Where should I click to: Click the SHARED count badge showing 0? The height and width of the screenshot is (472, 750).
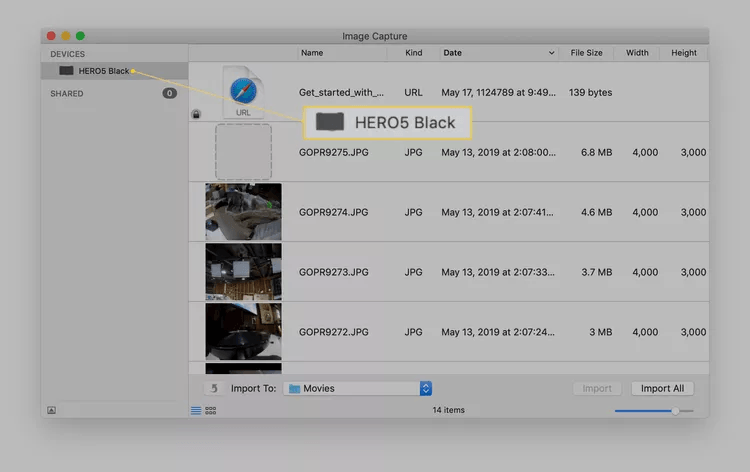169,93
